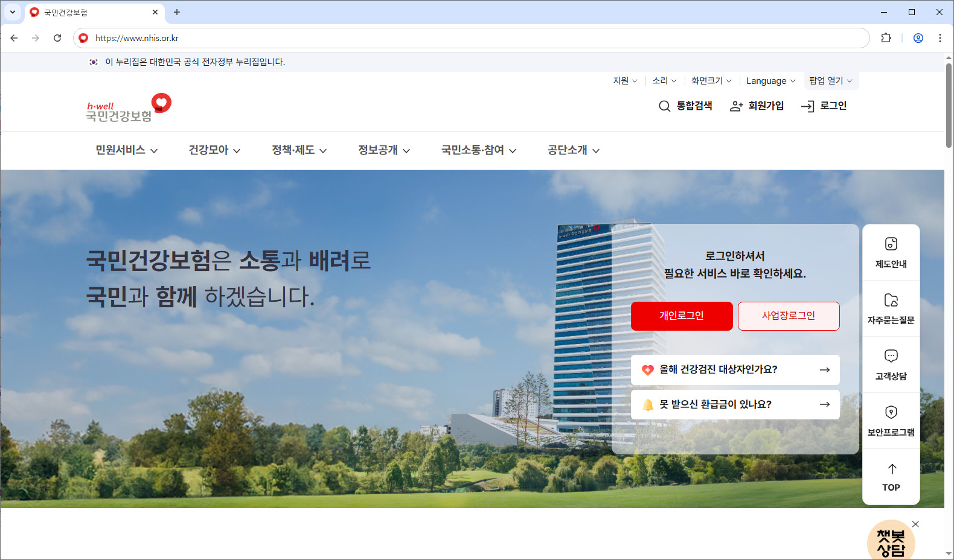Open browser Extensions puzzle icon
The height and width of the screenshot is (560, 954).
[x=886, y=38]
